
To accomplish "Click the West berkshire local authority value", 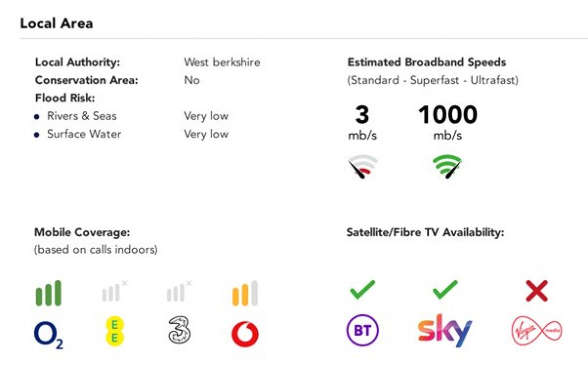I will point(222,62).
